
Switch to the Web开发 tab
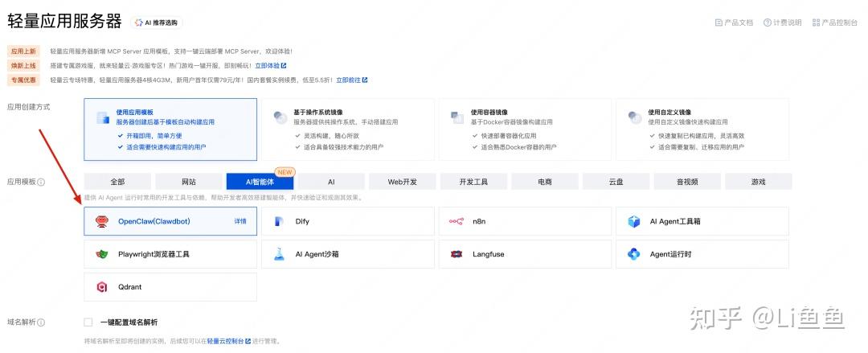[x=403, y=182]
